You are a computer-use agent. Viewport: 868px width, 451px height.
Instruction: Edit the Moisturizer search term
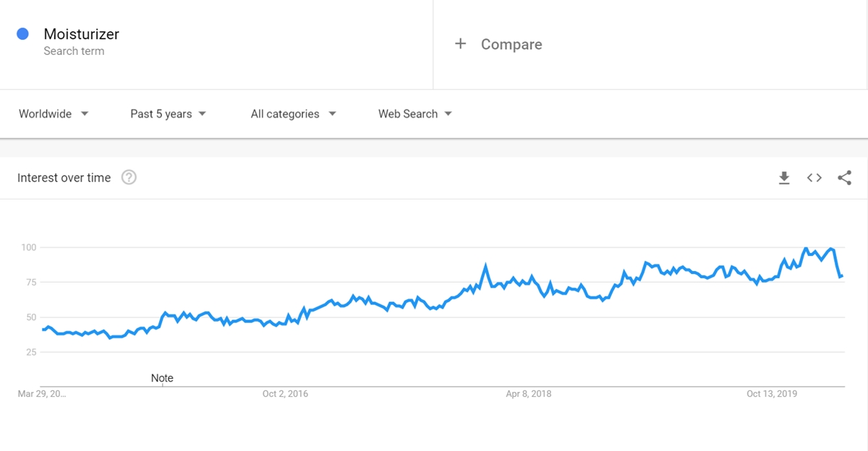coord(81,34)
